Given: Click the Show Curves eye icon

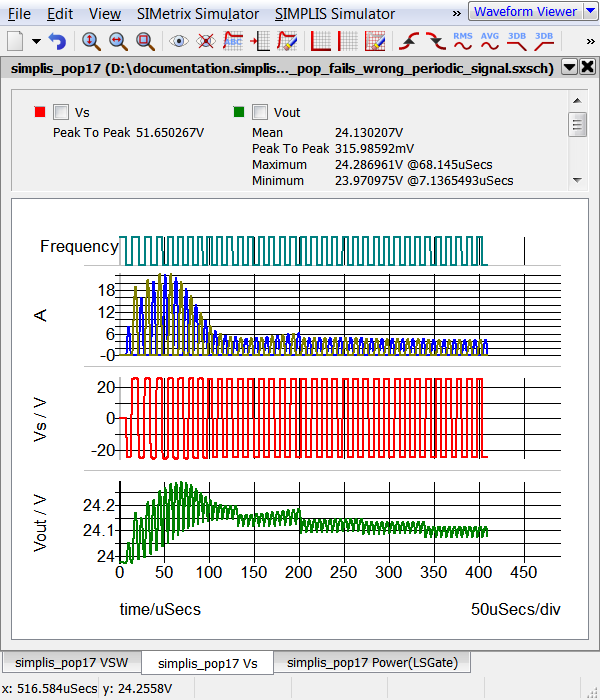Looking at the screenshot, I should (179, 42).
